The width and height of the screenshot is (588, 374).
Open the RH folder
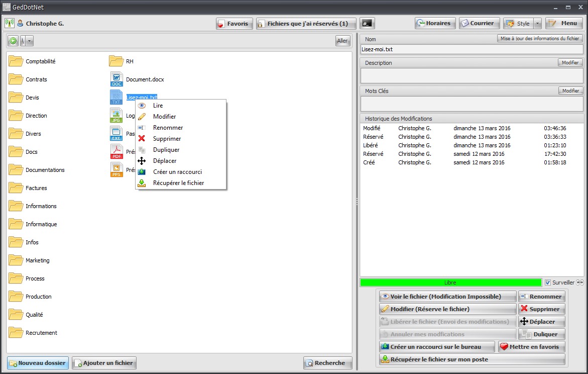tap(122, 61)
